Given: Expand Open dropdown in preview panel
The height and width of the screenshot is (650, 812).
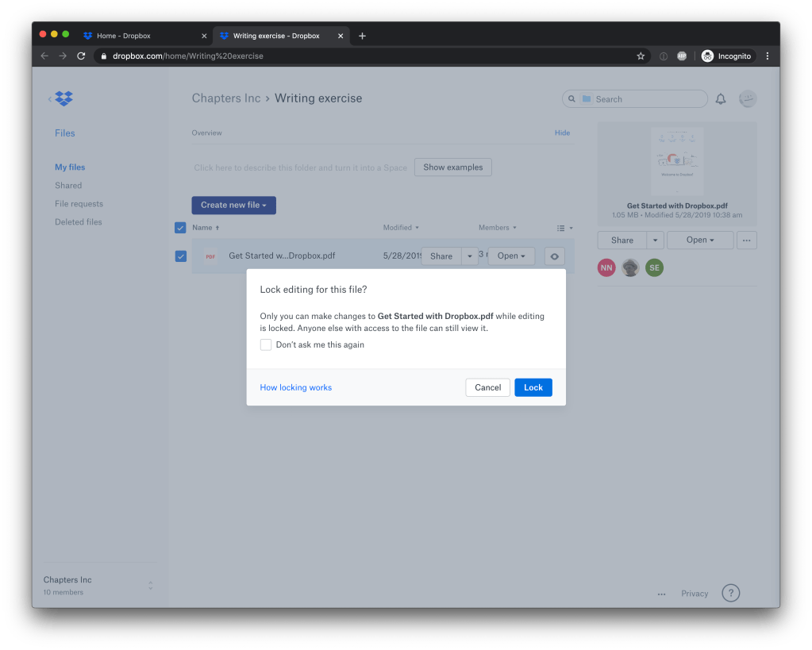Looking at the screenshot, I should pos(700,240).
